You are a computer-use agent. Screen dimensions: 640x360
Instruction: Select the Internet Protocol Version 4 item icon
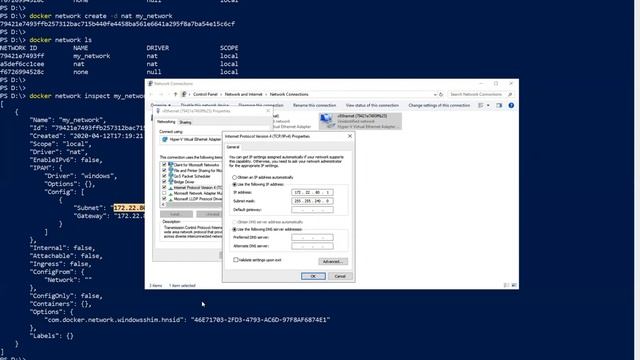click(x=171, y=188)
